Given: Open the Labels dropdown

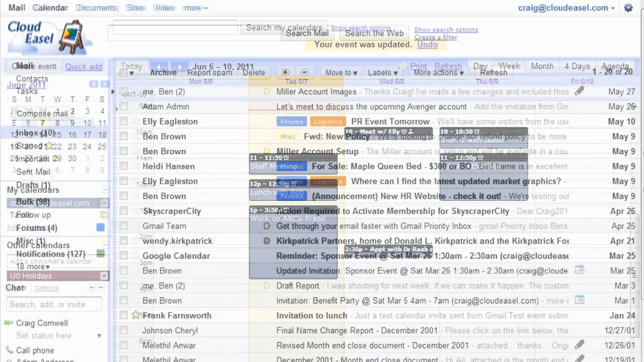Looking at the screenshot, I should pos(382,72).
